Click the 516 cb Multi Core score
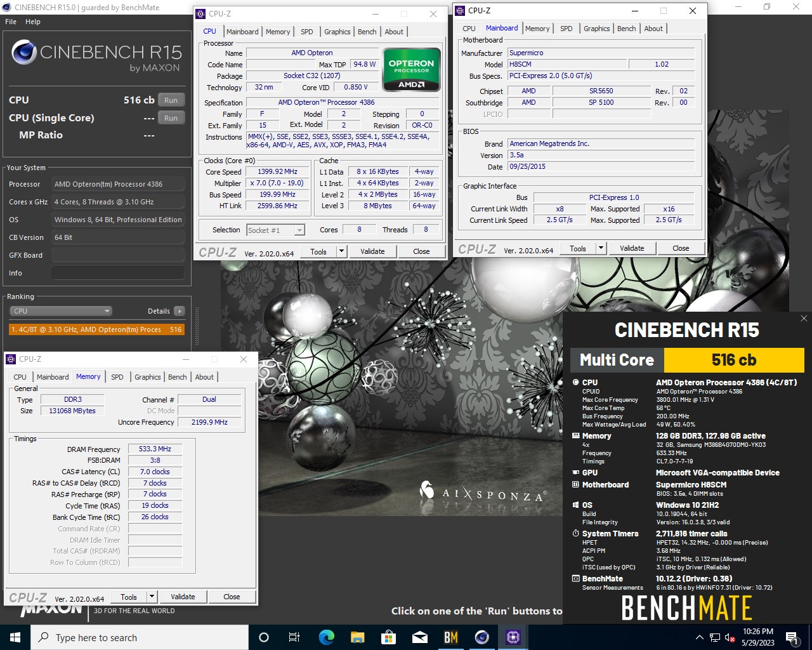 (x=734, y=360)
